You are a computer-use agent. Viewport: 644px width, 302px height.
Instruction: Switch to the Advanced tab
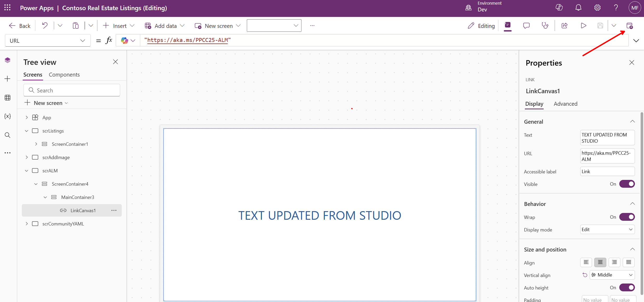pos(565,104)
